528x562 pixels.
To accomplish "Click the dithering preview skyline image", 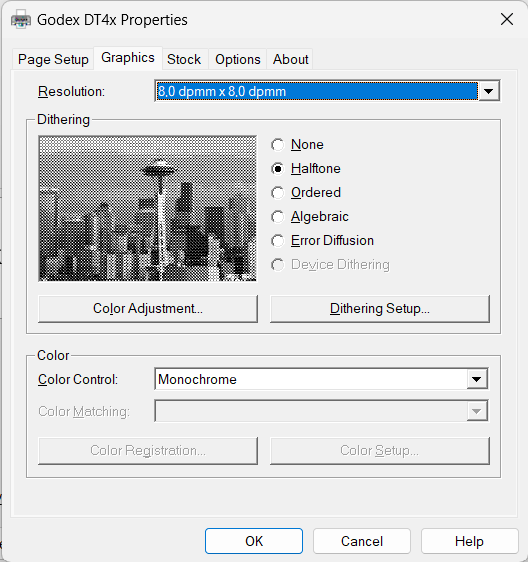I will [x=147, y=208].
